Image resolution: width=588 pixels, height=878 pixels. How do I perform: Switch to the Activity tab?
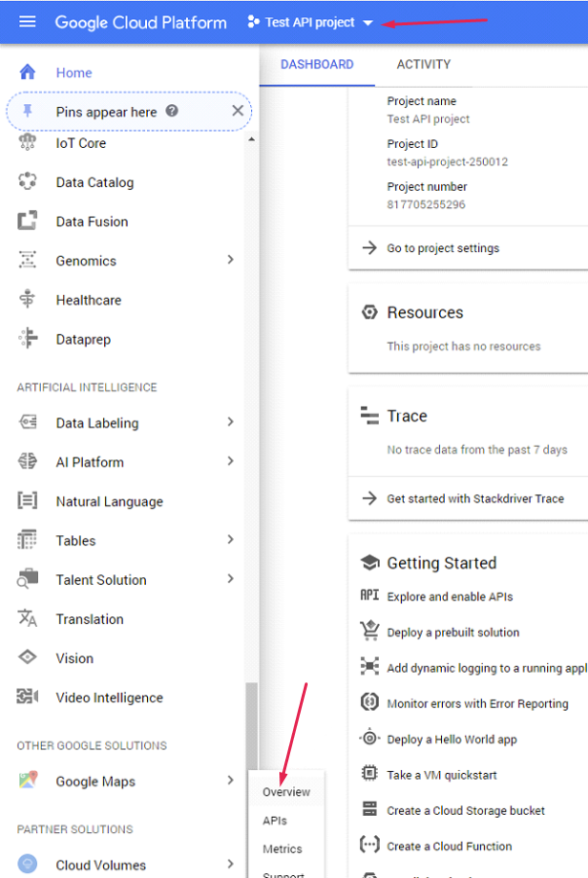pos(423,64)
